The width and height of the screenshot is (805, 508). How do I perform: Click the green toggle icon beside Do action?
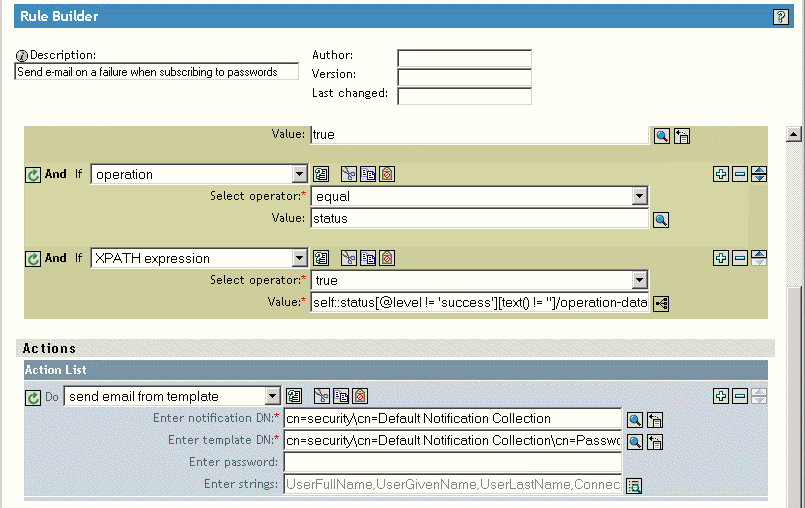[x=33, y=397]
